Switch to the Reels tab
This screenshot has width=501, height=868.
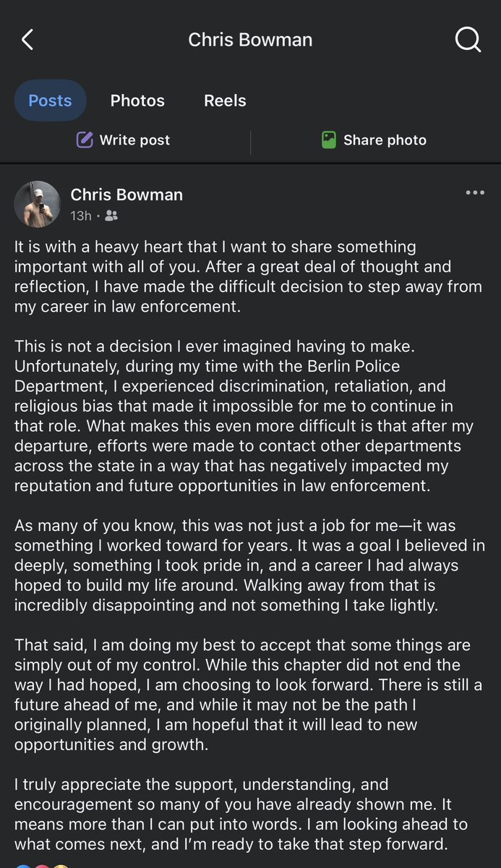(x=225, y=101)
